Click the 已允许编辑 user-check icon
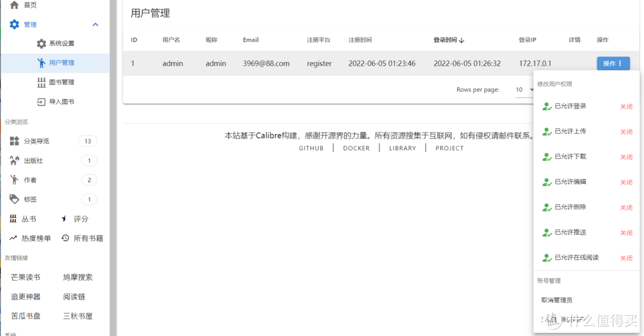 point(547,182)
